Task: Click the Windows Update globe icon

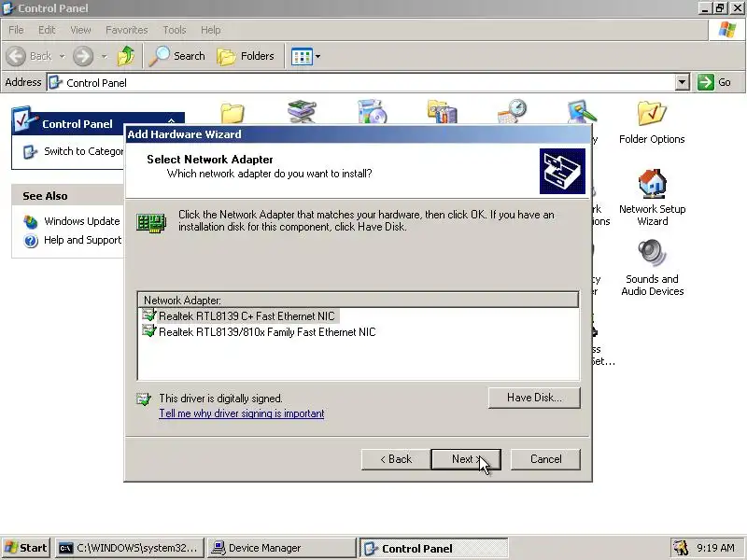Action: [31, 222]
